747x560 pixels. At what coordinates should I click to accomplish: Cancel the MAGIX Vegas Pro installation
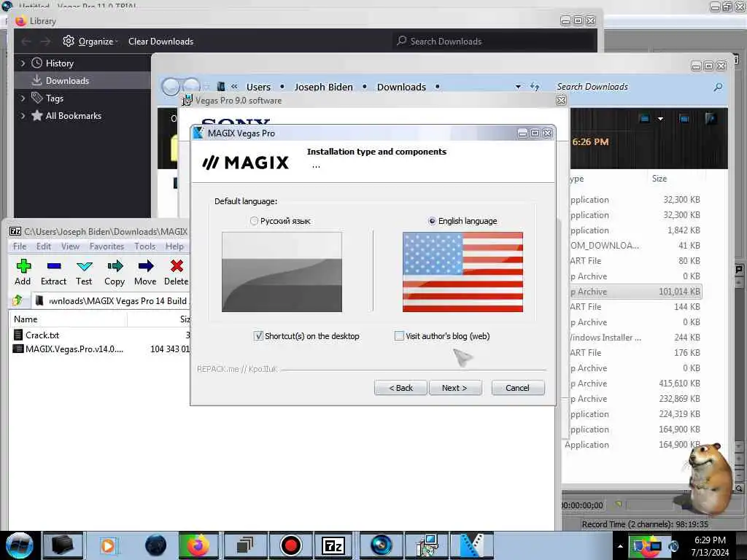point(518,388)
